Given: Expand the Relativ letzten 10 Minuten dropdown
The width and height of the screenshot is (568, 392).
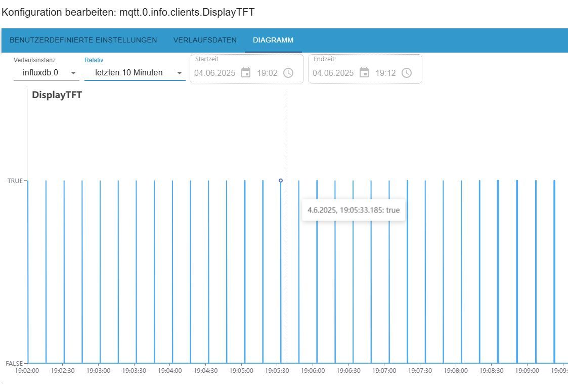Looking at the screenshot, I should click(x=135, y=72).
